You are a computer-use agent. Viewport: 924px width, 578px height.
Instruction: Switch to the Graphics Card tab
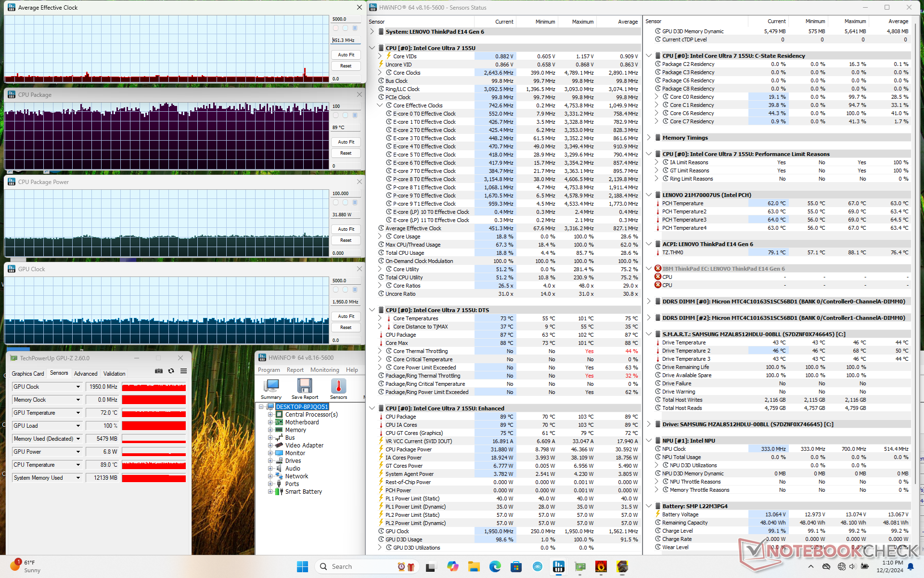coord(27,373)
